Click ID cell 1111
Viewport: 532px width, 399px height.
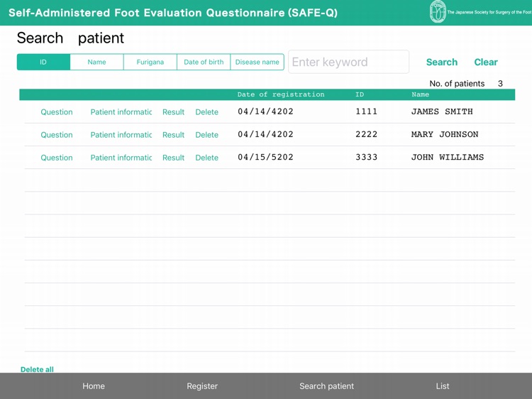pos(367,111)
